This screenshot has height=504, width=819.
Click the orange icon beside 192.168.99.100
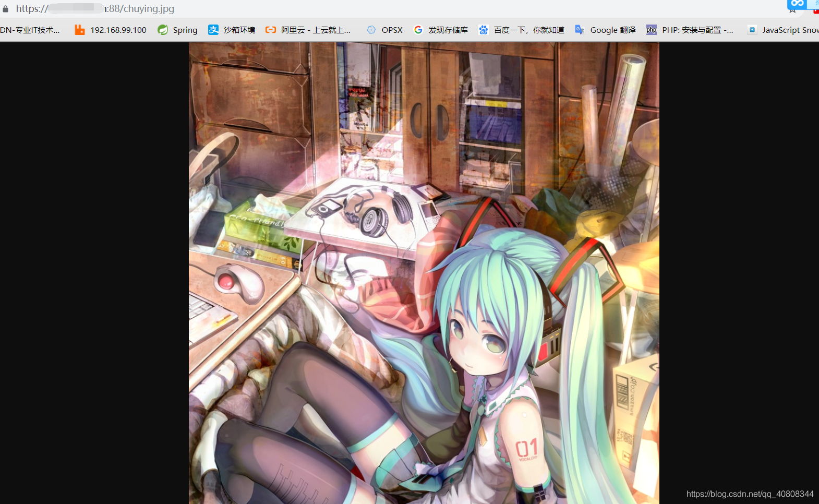tap(79, 30)
